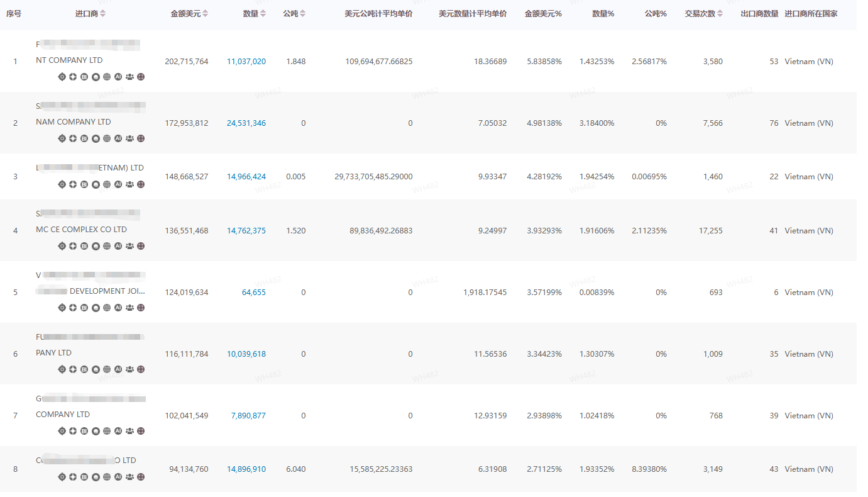Click the second circular icon in row 7
Image resolution: width=868 pixels, height=497 pixels.
coord(73,431)
